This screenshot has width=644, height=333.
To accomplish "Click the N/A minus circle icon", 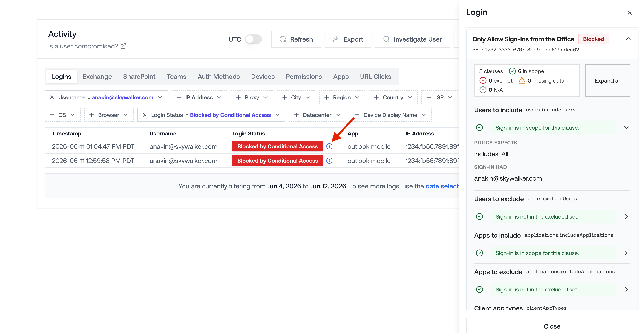I will coord(483,90).
